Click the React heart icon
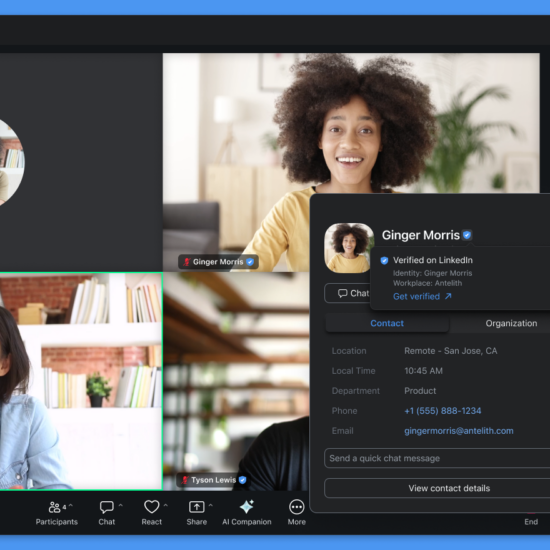 152,507
